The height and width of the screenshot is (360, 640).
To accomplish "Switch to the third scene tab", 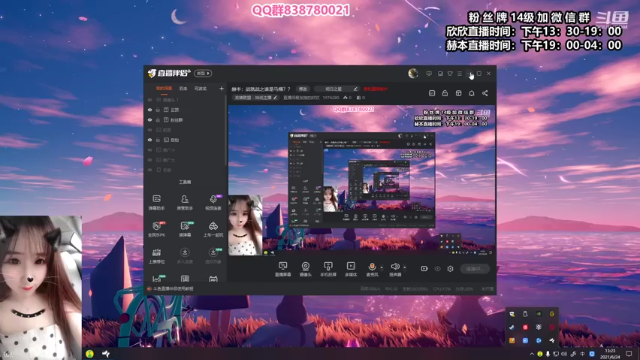I will [200, 88].
